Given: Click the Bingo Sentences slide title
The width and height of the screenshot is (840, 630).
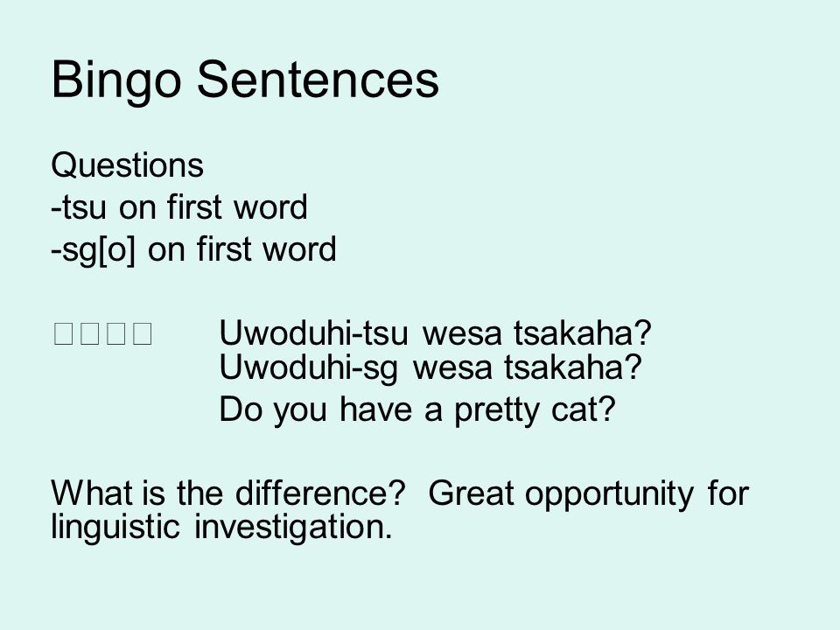Looking at the screenshot, I should click(x=245, y=80).
